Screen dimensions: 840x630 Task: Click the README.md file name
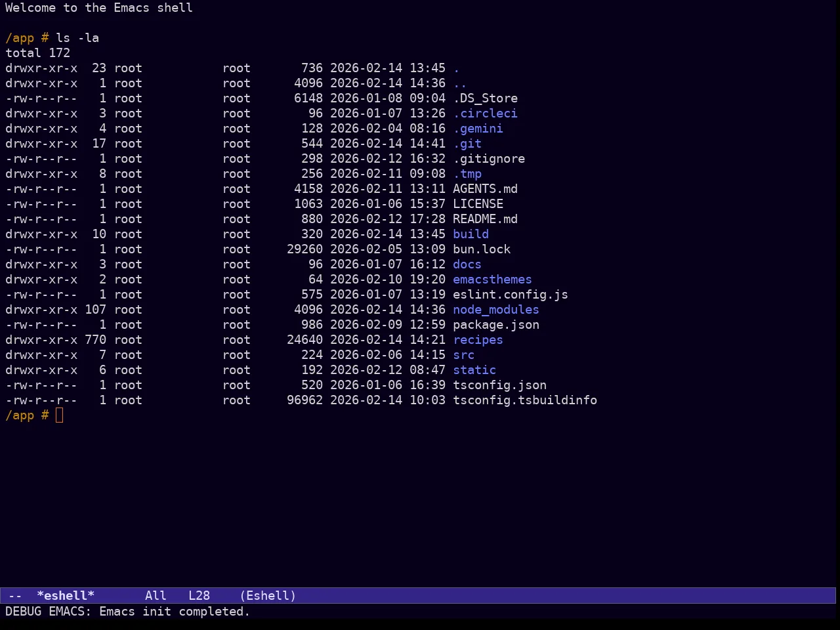[485, 219]
